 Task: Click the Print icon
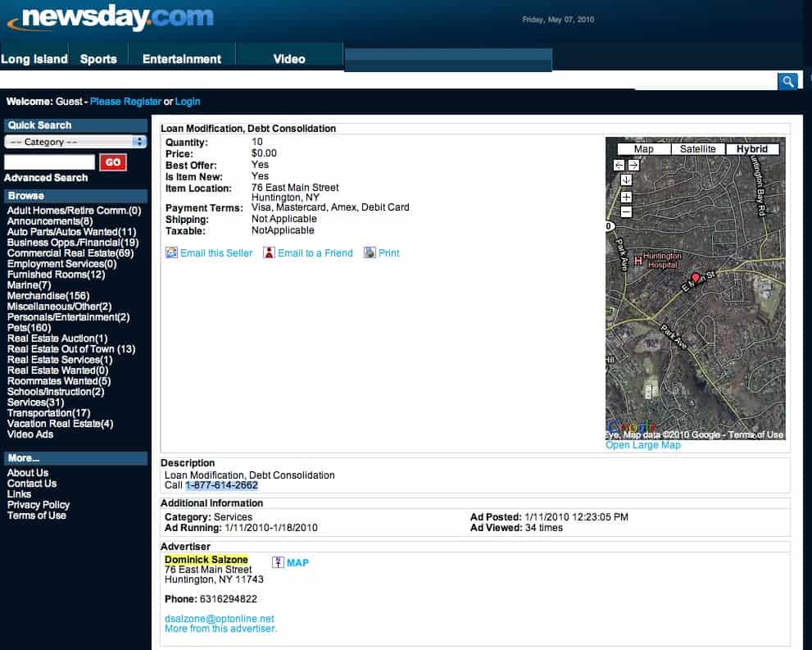tap(370, 253)
